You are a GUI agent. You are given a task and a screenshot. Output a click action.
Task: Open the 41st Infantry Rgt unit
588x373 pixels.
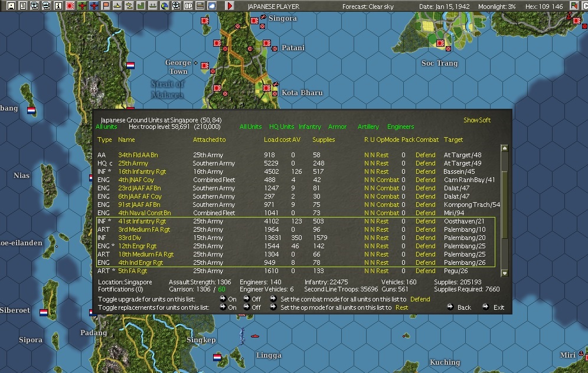[142, 221]
